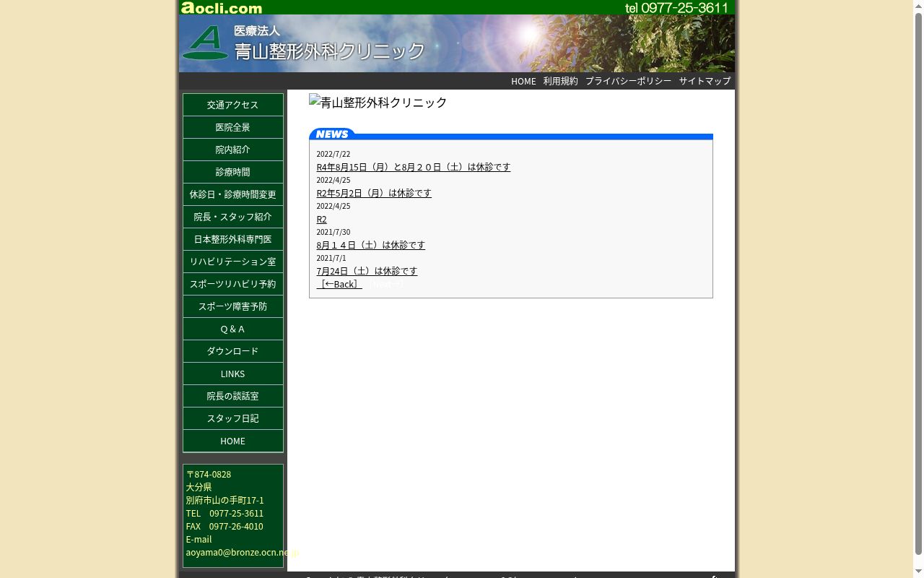Click the tel 0977-25-3611 header text
The image size is (924, 578).
pyautogui.click(x=676, y=8)
